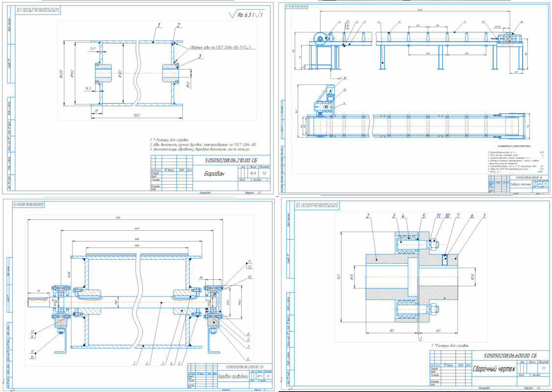Select the '35' dimension below the drum
This screenshot has height=392, width=552.
(96, 110)
